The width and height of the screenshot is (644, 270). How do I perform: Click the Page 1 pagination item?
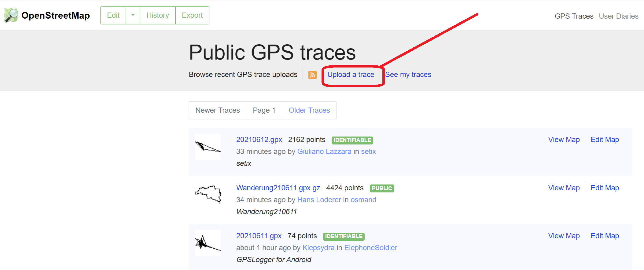[x=264, y=110]
